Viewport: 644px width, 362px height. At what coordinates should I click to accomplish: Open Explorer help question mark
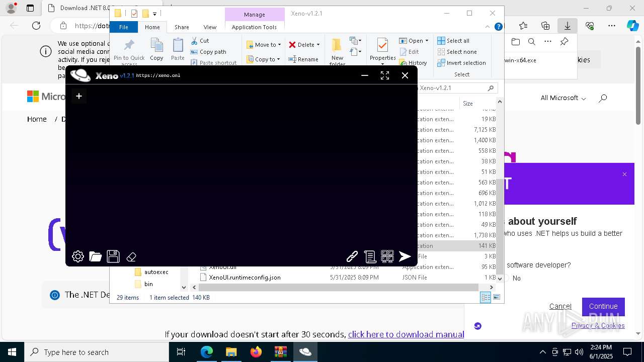point(498,27)
